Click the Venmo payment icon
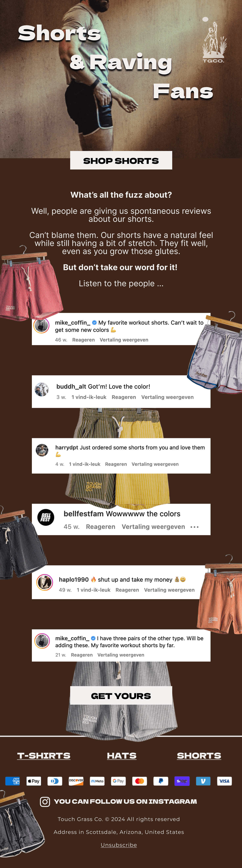Image resolution: width=242 pixels, height=868 pixels. 203,781
